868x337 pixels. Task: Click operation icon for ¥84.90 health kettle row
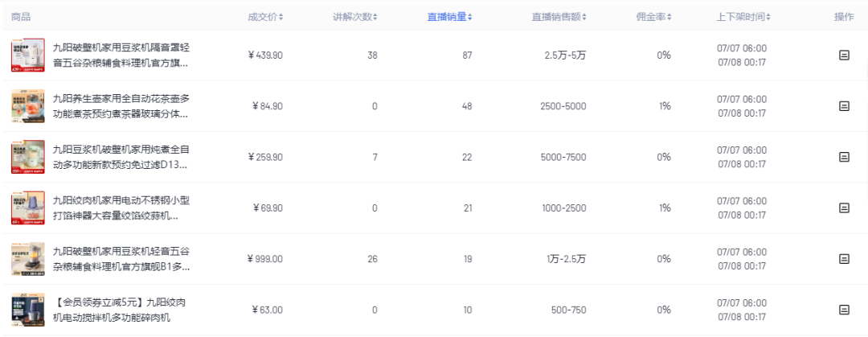coord(844,106)
